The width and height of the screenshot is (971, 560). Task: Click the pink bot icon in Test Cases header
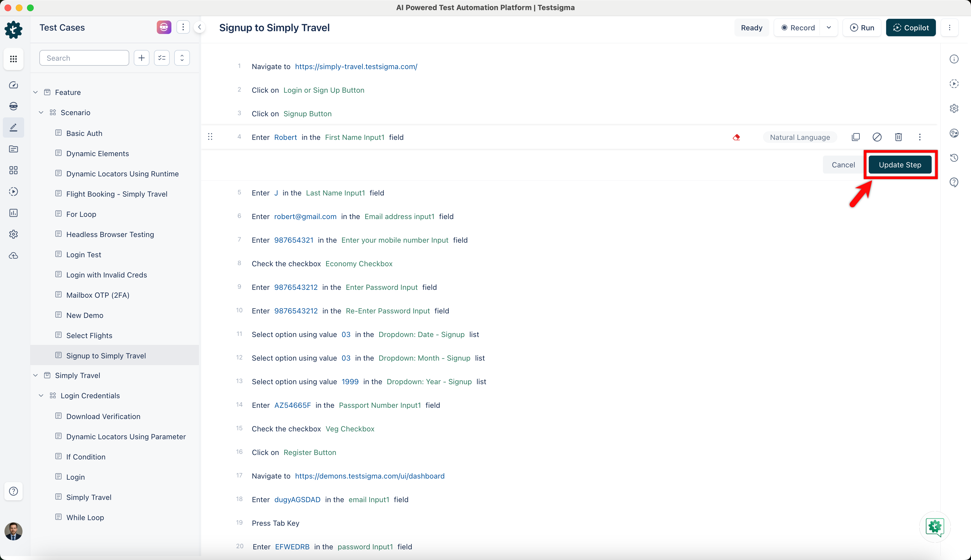point(164,27)
